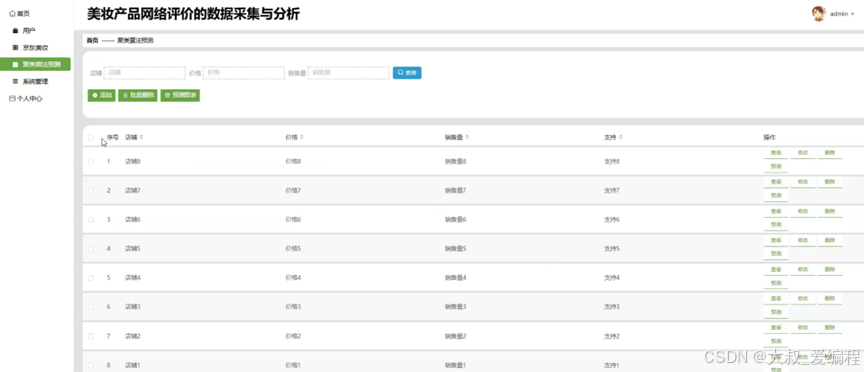Click 预测 for the 店铺7 row
Screen dimensions: 864x372
(776, 196)
